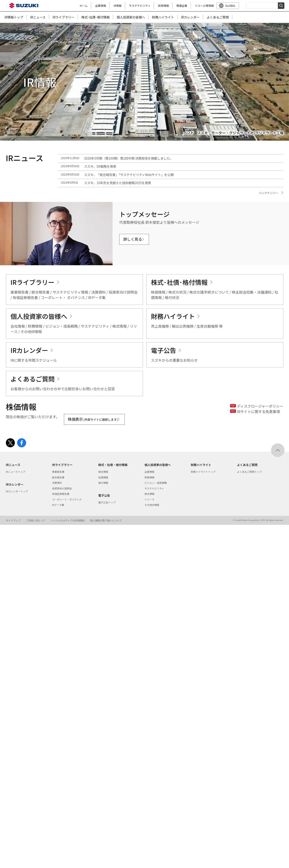The width and height of the screenshot is (289, 868).
Task: Open 採用情報 in the top menu
Action: [x=163, y=6]
